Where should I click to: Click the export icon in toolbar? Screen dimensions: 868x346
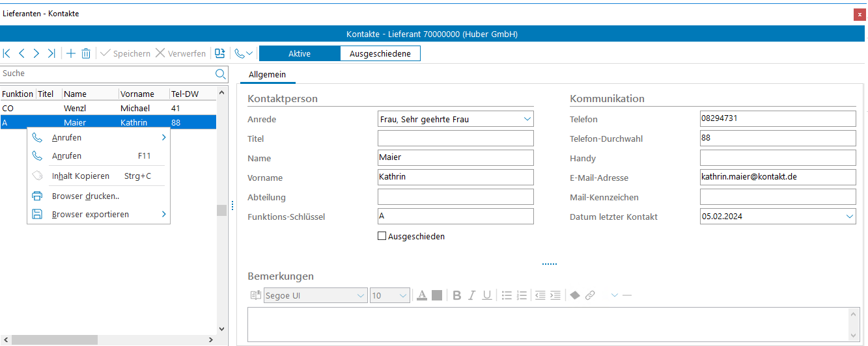(219, 53)
